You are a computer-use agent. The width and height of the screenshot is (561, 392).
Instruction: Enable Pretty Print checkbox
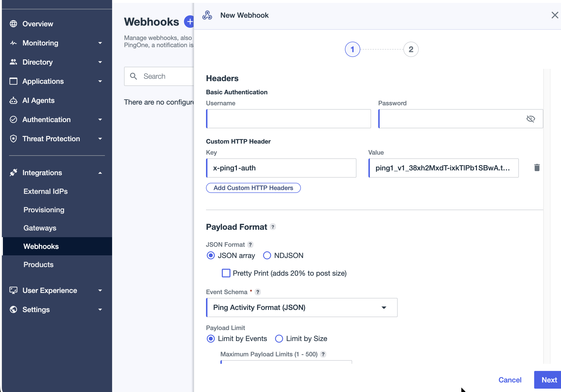226,273
